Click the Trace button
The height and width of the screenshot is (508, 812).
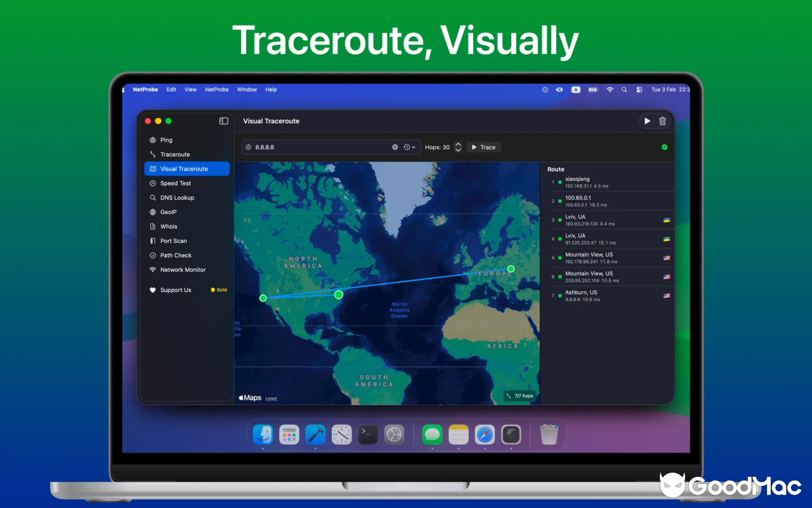[x=483, y=147]
